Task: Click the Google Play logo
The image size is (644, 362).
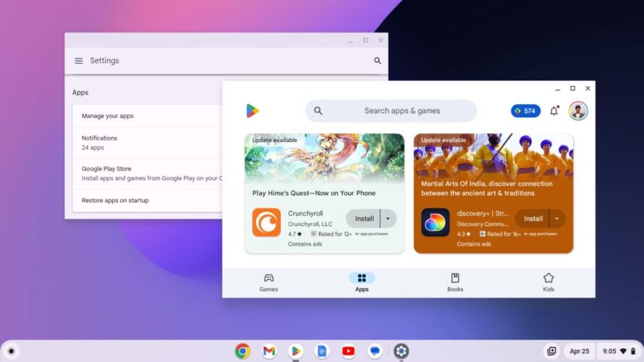Action: [253, 111]
